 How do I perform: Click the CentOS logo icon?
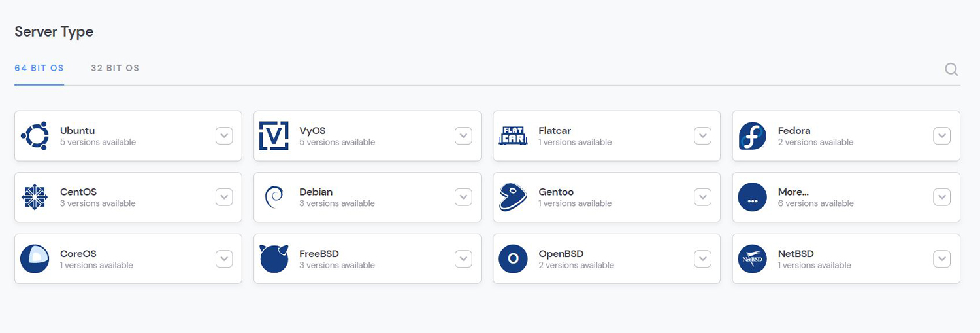[x=35, y=198]
